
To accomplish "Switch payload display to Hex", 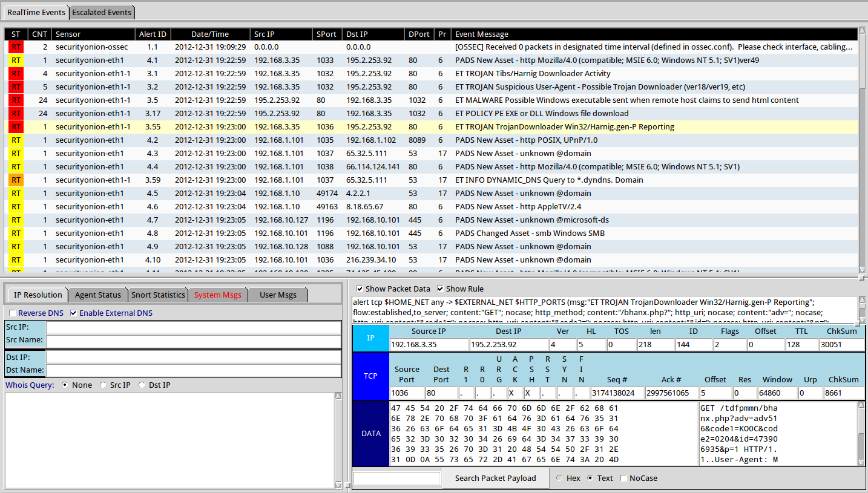I will pyautogui.click(x=558, y=478).
